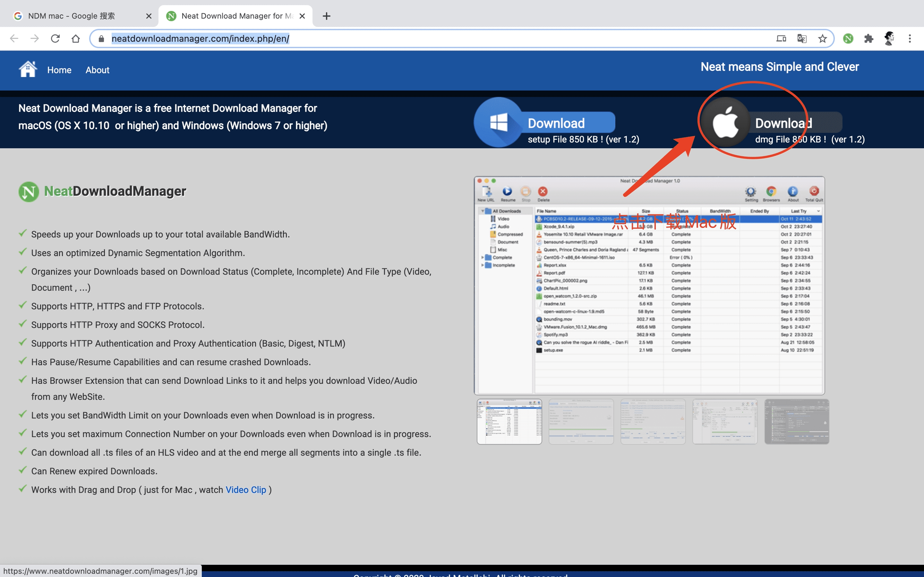Go back to the previous page
The height and width of the screenshot is (577, 924).
[14, 39]
